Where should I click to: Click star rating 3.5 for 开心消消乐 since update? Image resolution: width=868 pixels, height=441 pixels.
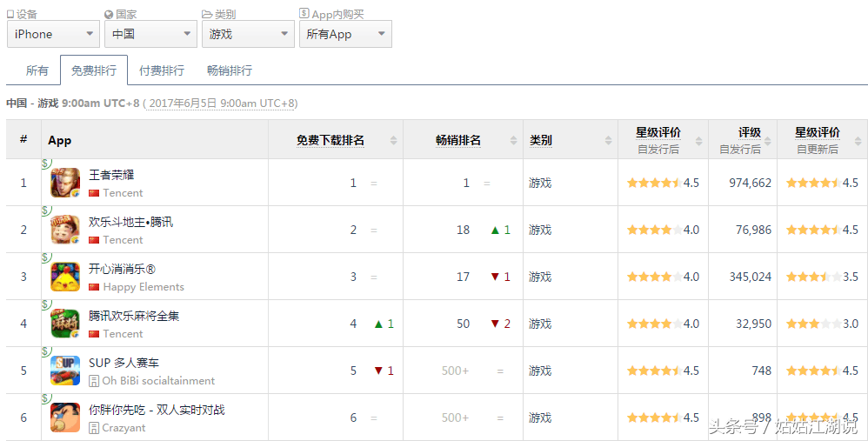pyautogui.click(x=822, y=277)
